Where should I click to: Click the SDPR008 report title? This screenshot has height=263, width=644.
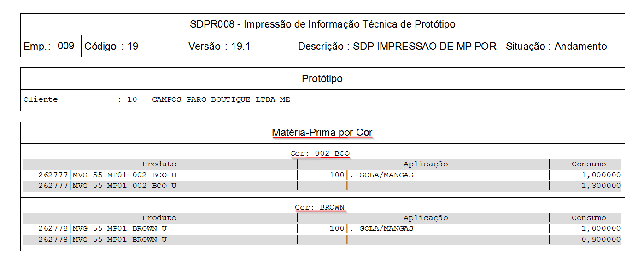(322, 24)
